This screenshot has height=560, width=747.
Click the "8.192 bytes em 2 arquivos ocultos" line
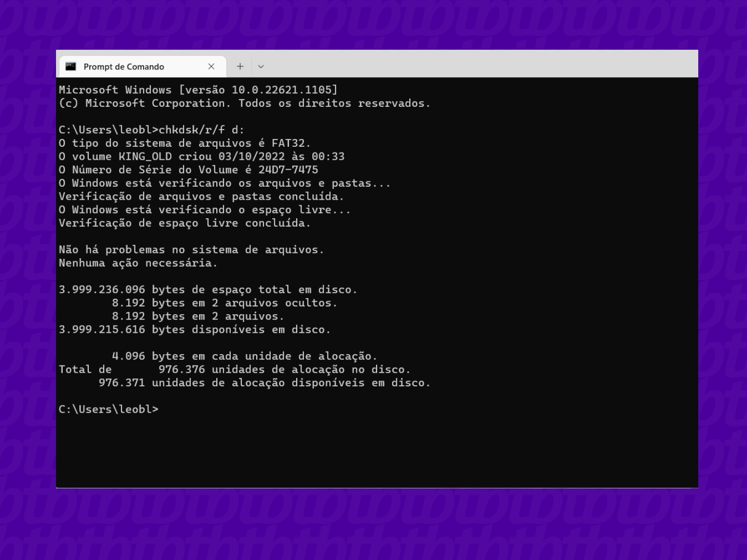point(223,302)
